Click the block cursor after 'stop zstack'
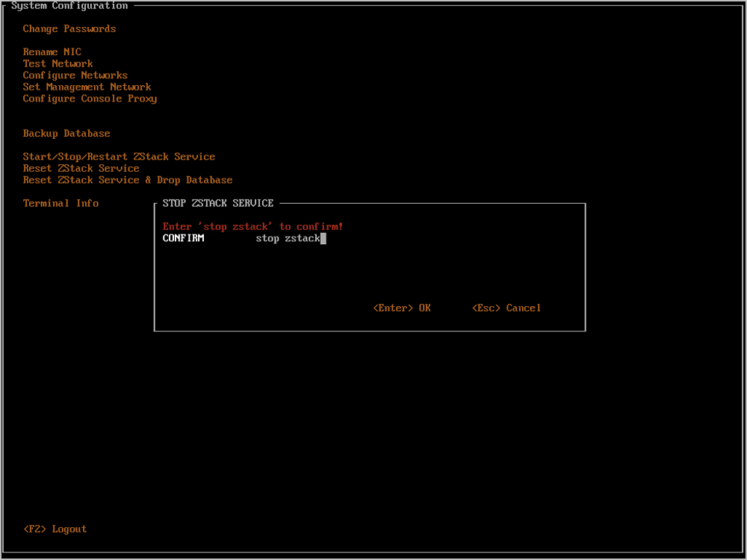747x560 pixels. (x=323, y=239)
